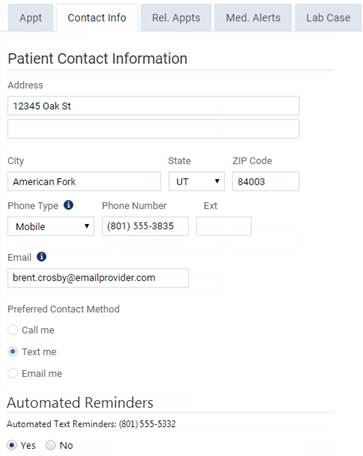Select the Contact Info tab
Screen dimensions: 363x456
pyautogui.click(x=97, y=18)
